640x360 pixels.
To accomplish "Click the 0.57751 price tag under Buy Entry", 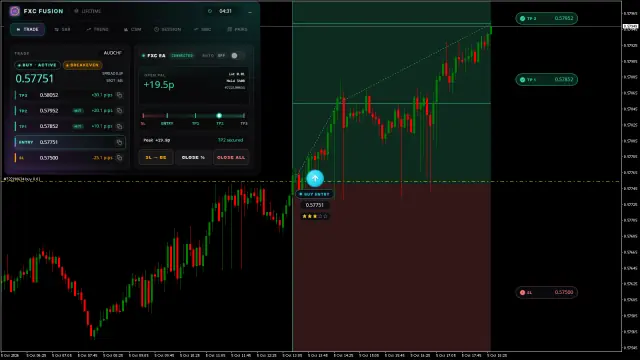I will (x=315, y=205).
